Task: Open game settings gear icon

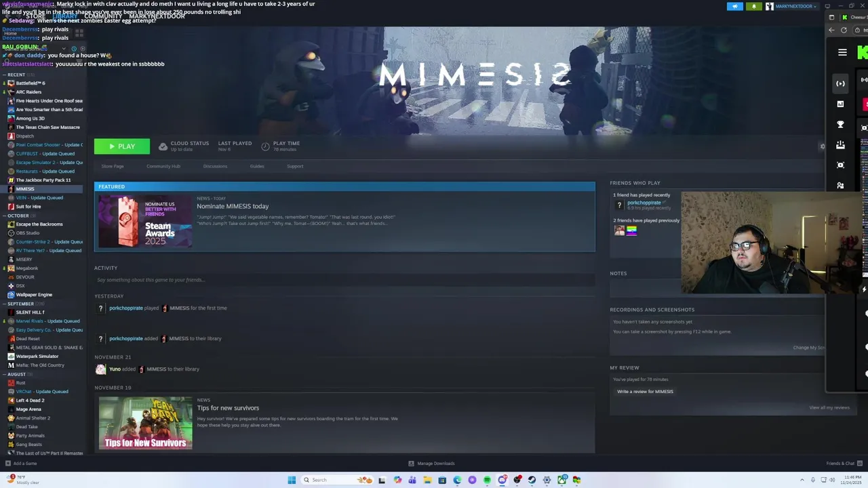Action: click(x=823, y=146)
